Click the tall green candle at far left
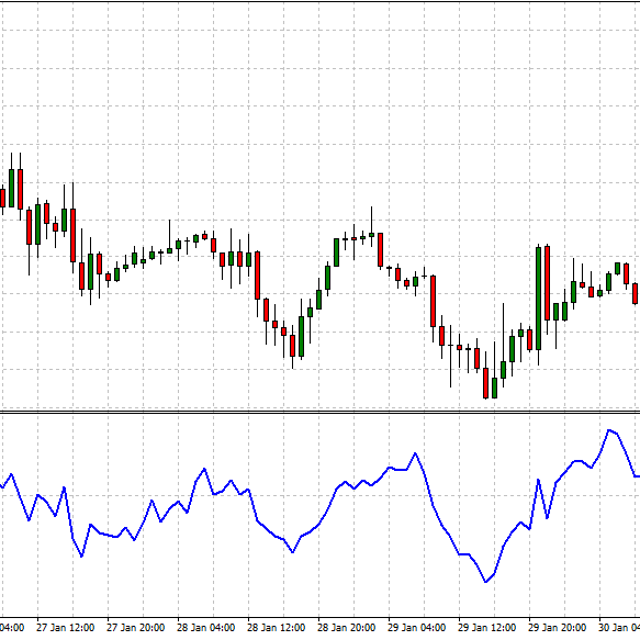Image resolution: width=640 pixels, height=640 pixels. [x=12, y=188]
